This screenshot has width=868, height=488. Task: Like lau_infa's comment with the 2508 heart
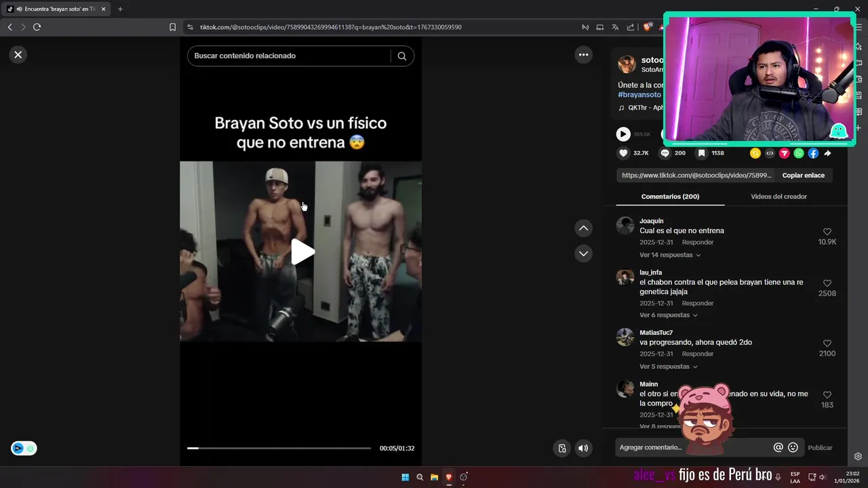pyautogui.click(x=827, y=283)
